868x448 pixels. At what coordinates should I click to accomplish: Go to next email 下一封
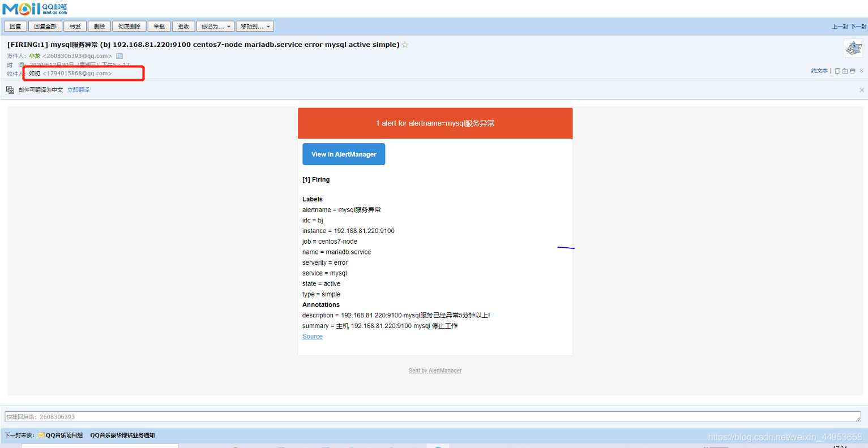click(x=858, y=27)
